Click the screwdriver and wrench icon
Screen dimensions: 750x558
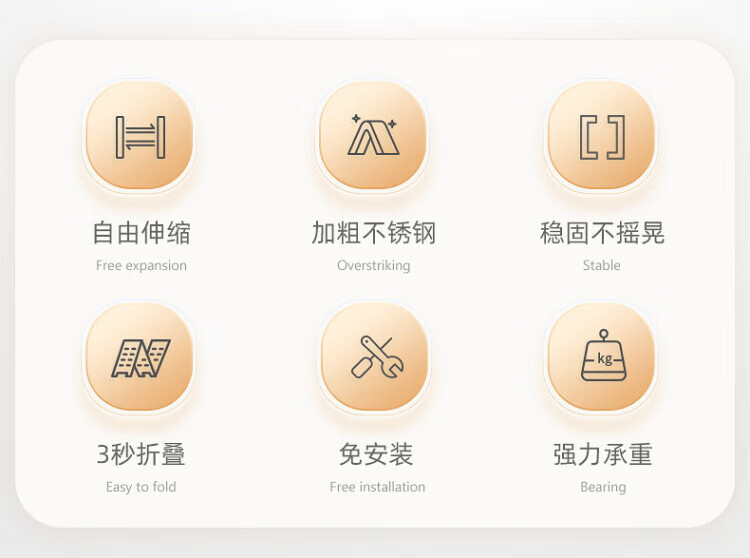point(377,358)
